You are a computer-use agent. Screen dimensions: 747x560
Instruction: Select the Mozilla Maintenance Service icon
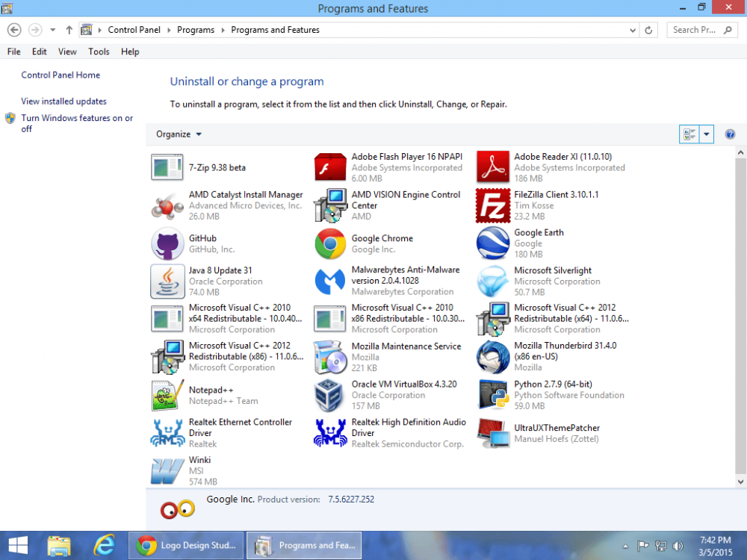click(330, 357)
